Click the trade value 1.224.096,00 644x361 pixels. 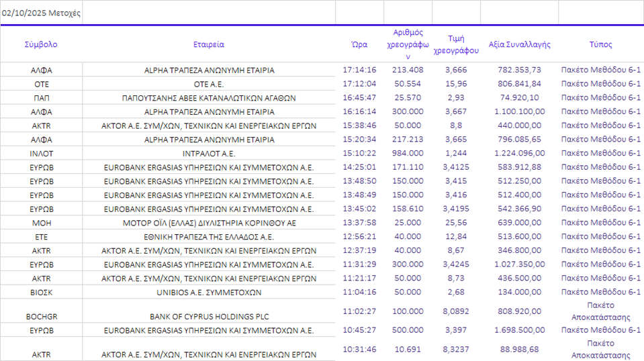(520, 153)
